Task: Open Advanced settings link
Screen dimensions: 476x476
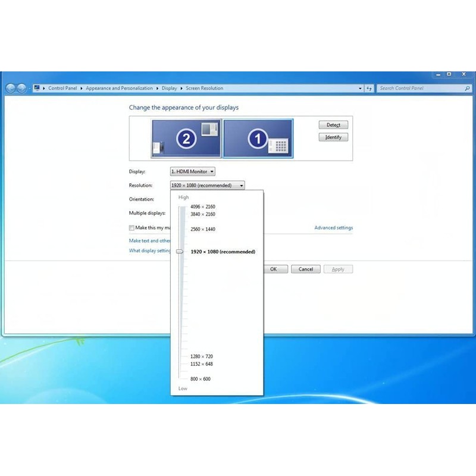Action: pos(333,228)
